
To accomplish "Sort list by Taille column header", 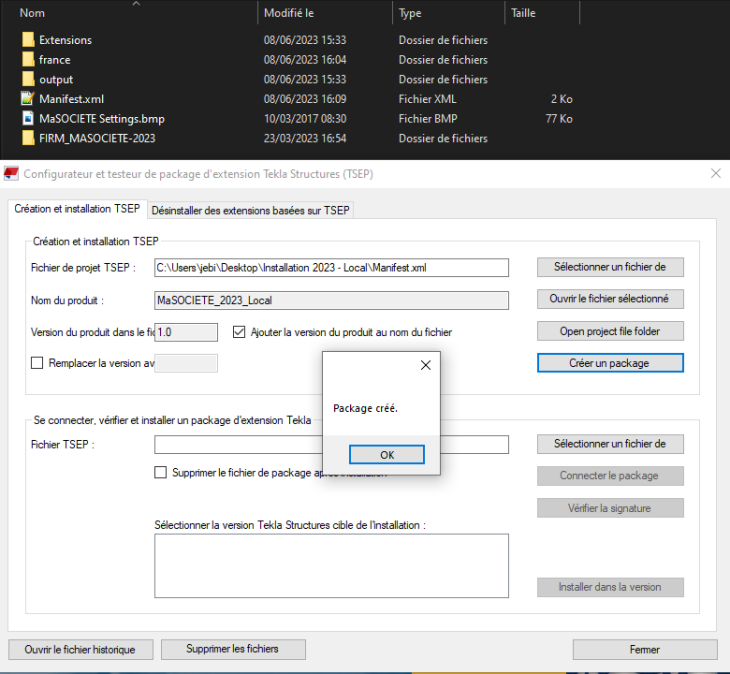I will pyautogui.click(x=523, y=13).
